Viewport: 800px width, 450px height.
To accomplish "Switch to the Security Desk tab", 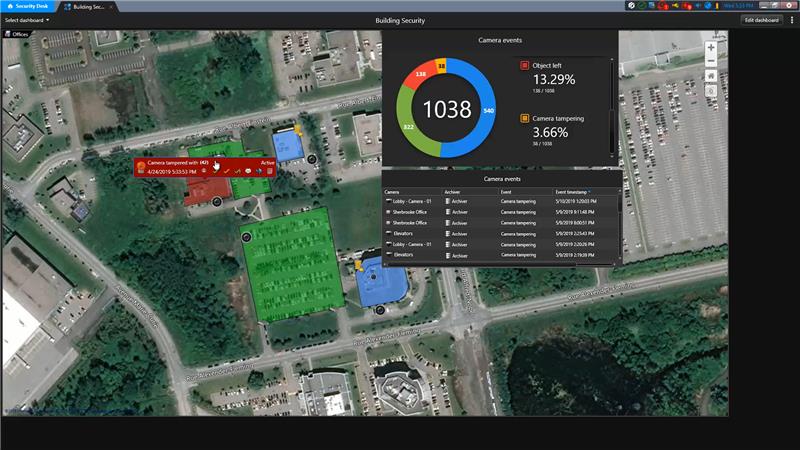I will (x=29, y=6).
